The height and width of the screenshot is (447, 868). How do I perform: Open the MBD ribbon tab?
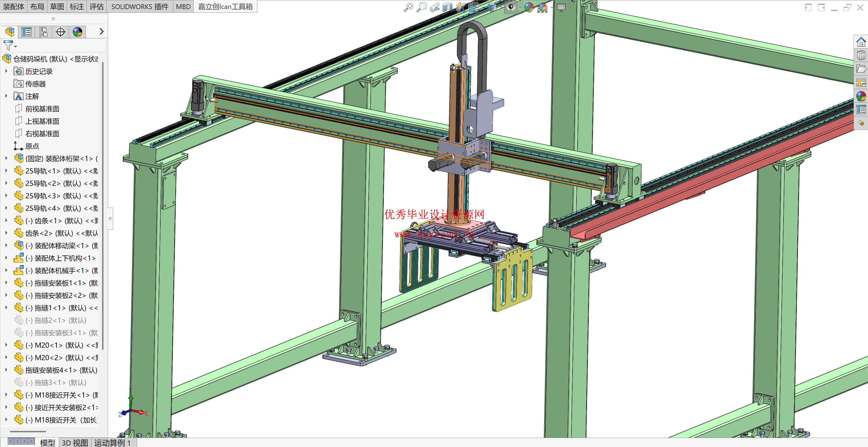(x=183, y=7)
